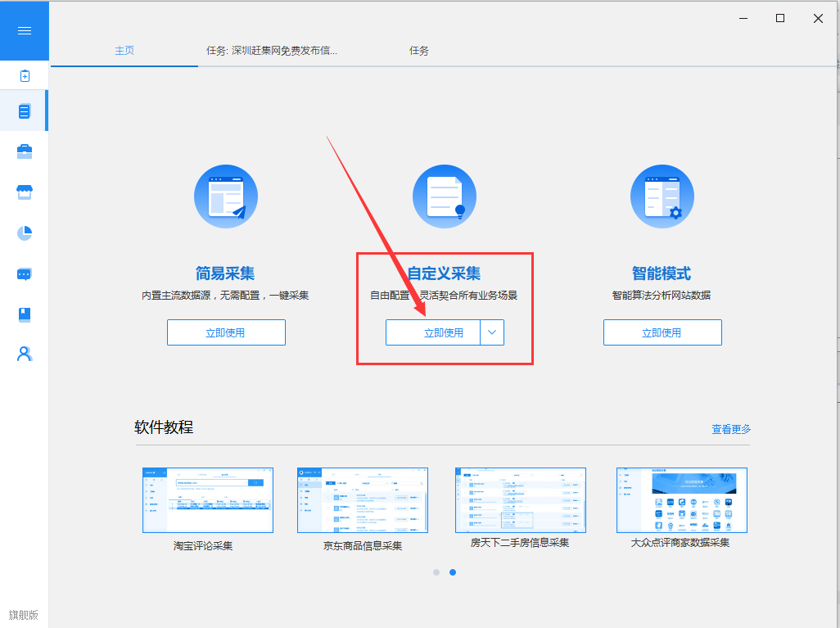Screen dimensions: 840x628
Task: Open the user account profile icon
Action: tap(25, 354)
